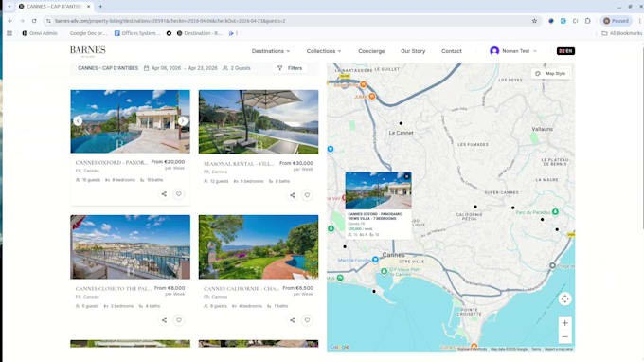The image size is (644, 362).
Task: Open Cannes Californie villa photo
Action: [259, 247]
